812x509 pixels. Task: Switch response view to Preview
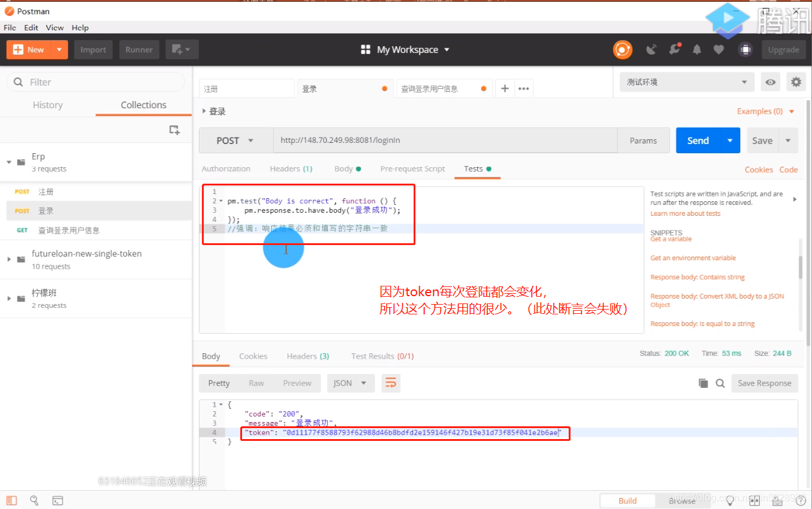tap(297, 383)
